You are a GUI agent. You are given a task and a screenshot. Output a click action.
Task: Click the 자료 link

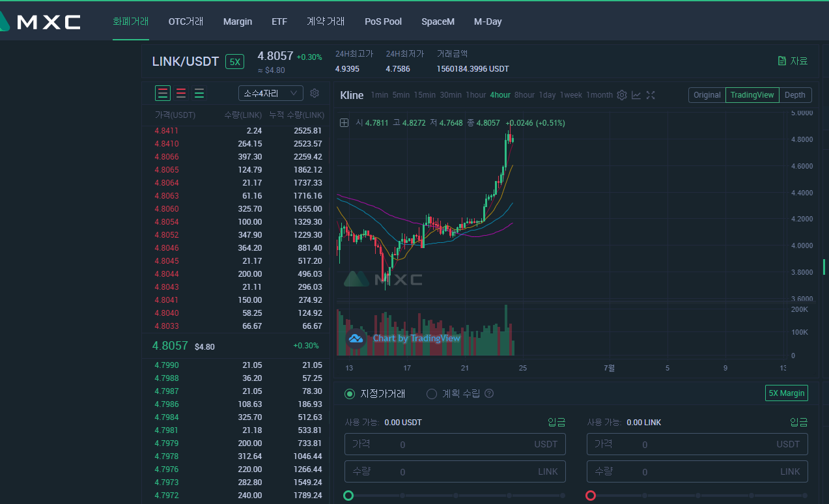pos(799,61)
